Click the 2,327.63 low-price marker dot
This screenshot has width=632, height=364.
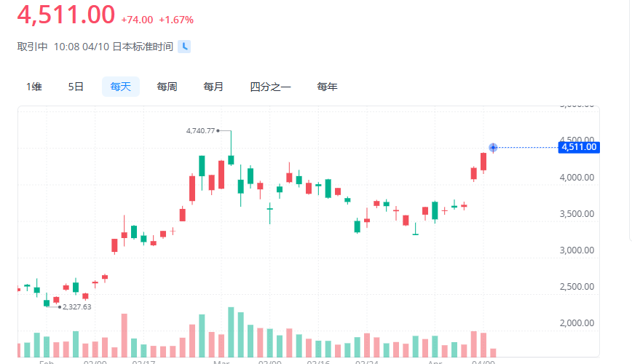[60, 306]
